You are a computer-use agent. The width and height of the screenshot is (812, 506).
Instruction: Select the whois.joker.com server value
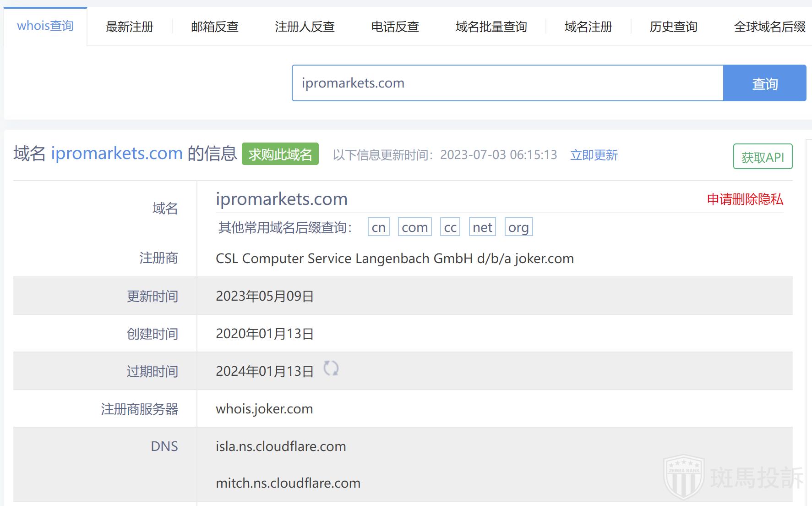click(x=264, y=409)
